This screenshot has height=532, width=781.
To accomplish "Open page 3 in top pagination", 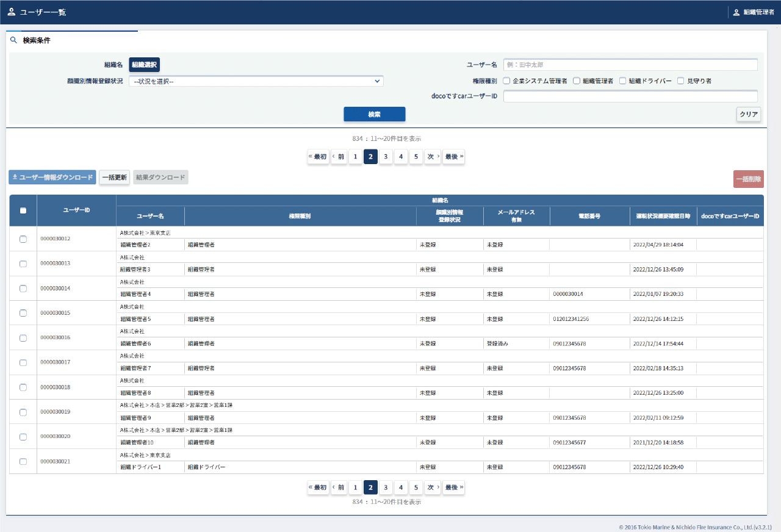I will tap(386, 157).
